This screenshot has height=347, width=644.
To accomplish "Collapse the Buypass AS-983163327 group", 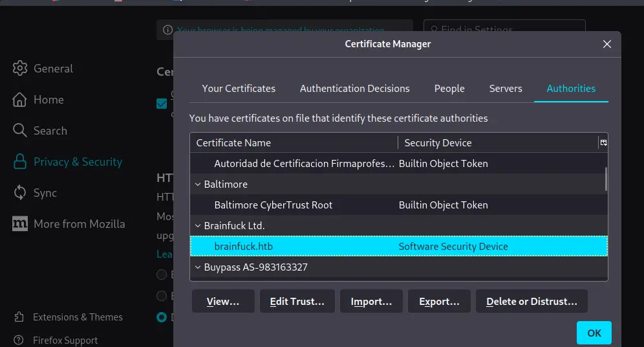I will tap(198, 267).
